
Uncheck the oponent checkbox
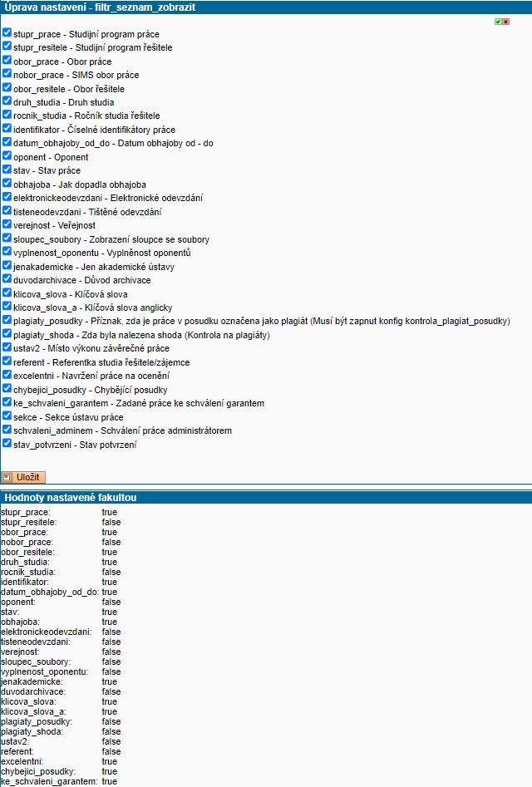(7, 156)
